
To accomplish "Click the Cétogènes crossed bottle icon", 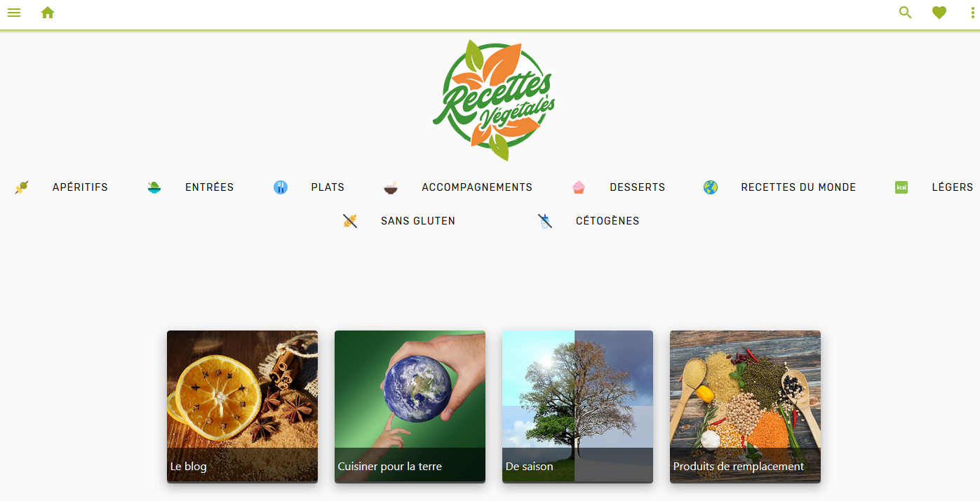I will pos(545,221).
